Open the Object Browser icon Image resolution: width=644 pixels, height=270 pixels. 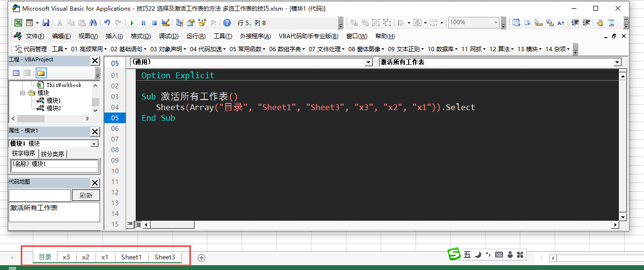click(x=202, y=23)
